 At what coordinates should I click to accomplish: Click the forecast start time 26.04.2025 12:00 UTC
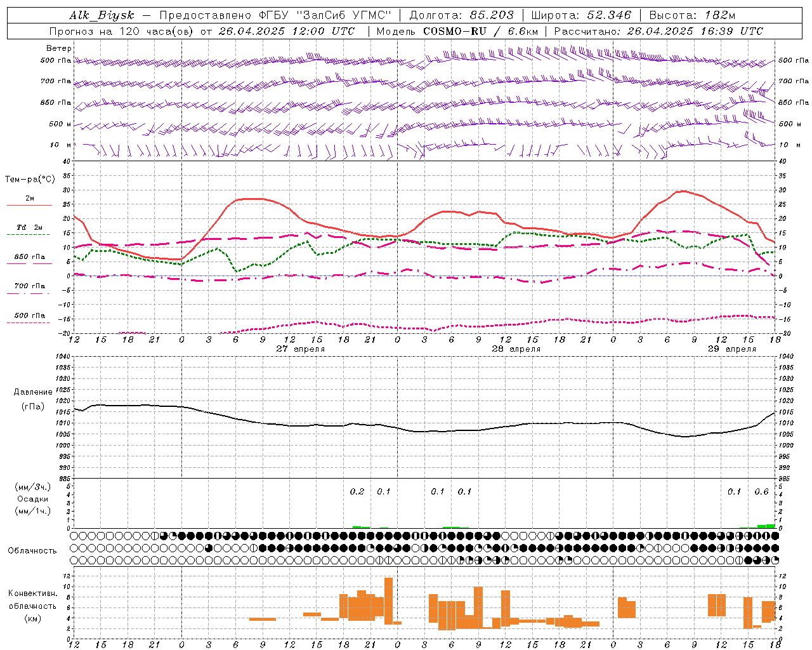[286, 31]
